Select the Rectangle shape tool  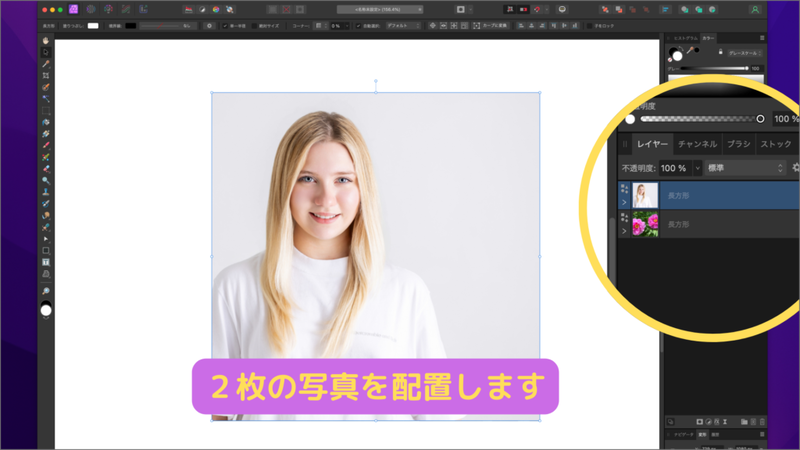(x=45, y=251)
